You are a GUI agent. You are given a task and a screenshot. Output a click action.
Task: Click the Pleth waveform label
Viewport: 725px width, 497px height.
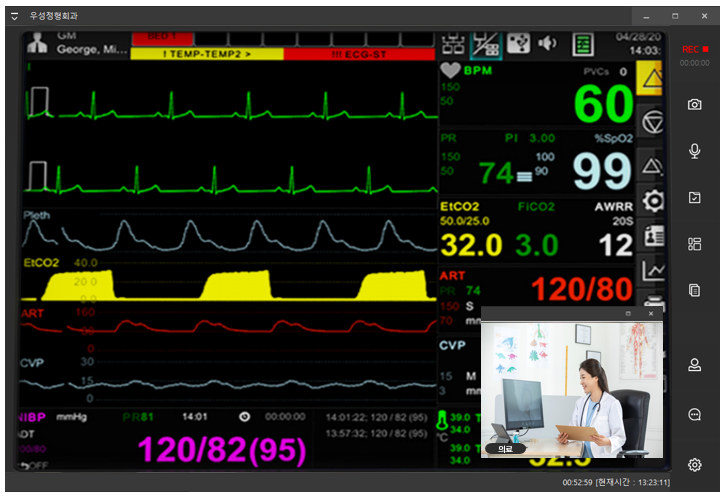pyautogui.click(x=37, y=215)
